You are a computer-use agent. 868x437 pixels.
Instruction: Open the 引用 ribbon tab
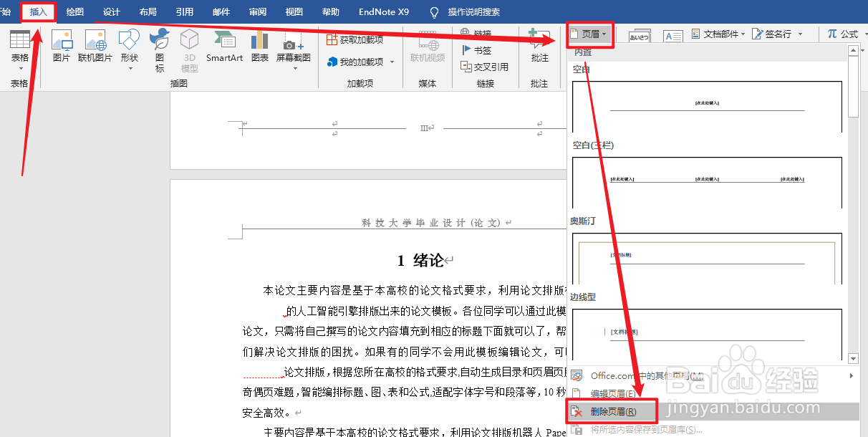click(184, 11)
